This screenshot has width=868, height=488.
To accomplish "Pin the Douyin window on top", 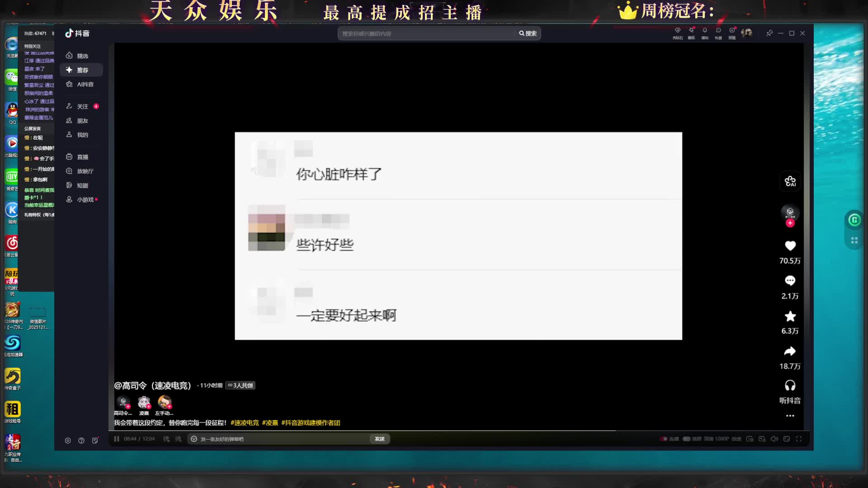I will (769, 33).
